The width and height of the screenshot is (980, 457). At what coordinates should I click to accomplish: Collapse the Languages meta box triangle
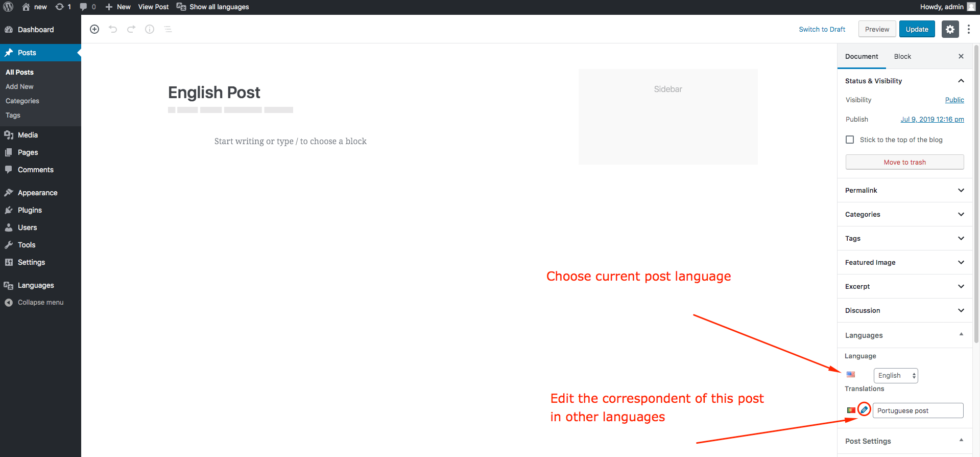(961, 334)
